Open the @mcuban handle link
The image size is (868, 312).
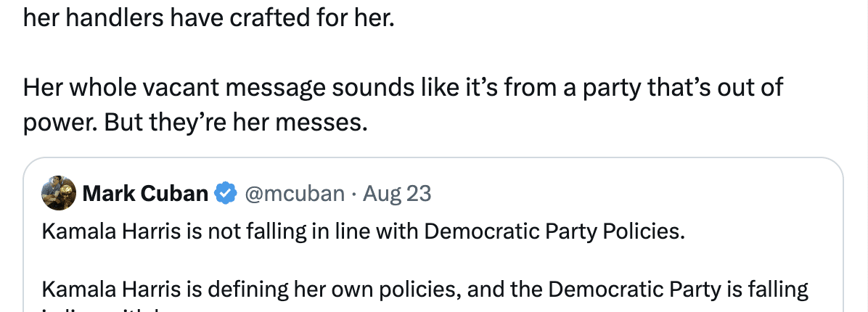tap(295, 193)
